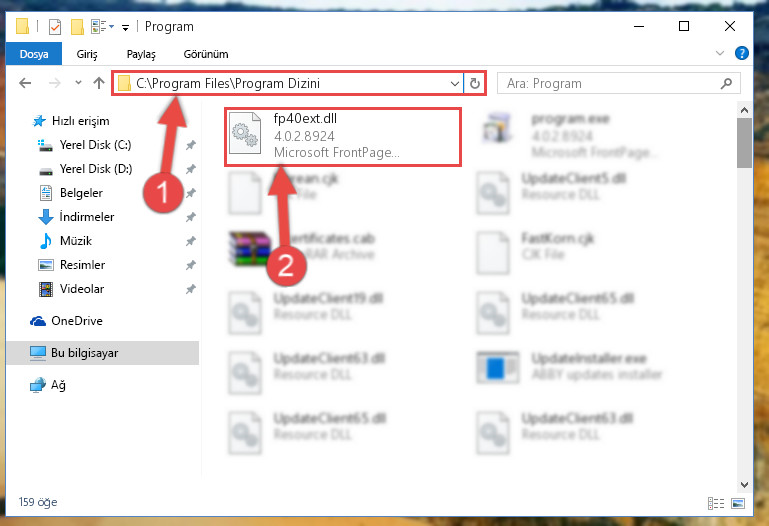This screenshot has height=526, width=769.
Task: Click the Refresh button beside address bar
Action: click(x=474, y=83)
